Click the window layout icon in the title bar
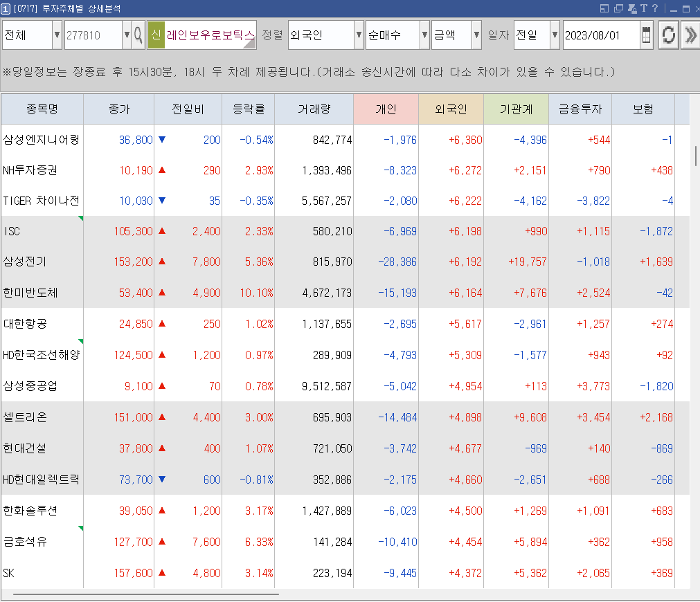Viewport: 700px width, 602px height. 604,8
